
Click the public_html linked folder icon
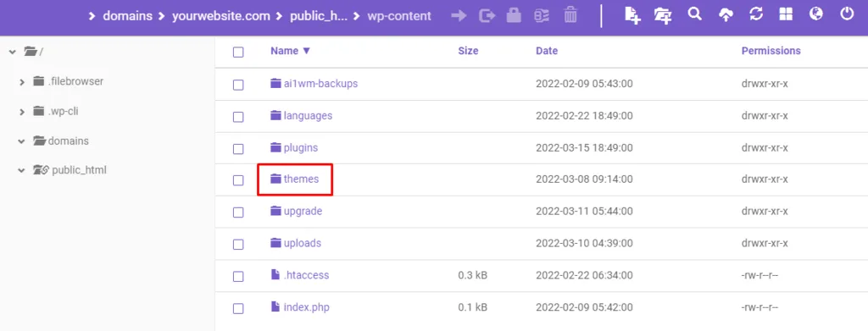pyautogui.click(x=42, y=170)
